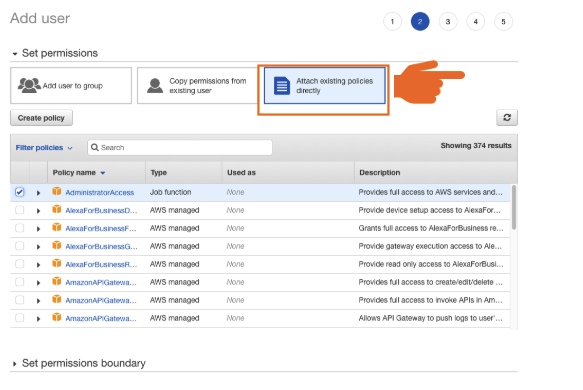The height and width of the screenshot is (390, 583).
Task: Check the AlexaForBusinessF... policy checkbox
Action: click(x=20, y=228)
